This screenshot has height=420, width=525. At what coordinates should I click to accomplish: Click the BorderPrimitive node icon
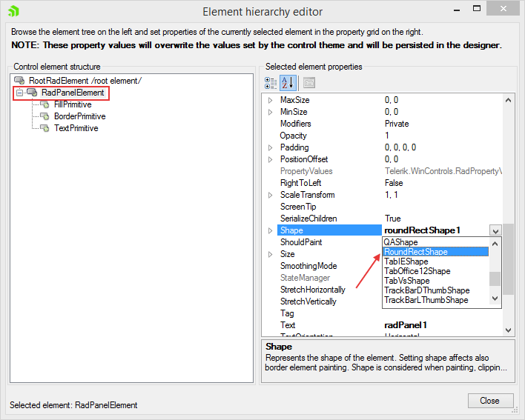45,116
